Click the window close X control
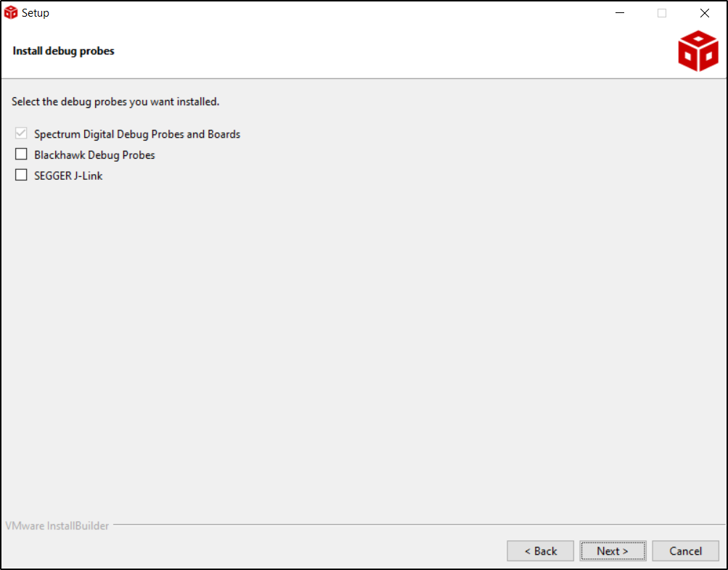Image resolution: width=728 pixels, height=570 pixels. click(703, 12)
